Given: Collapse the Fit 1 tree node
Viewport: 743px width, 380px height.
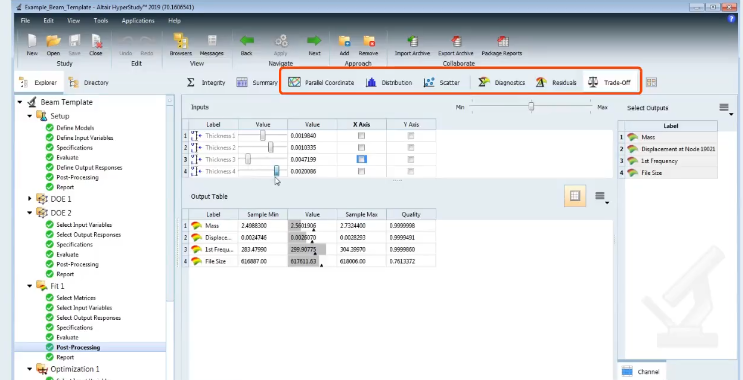Looking at the screenshot, I should point(30,286).
